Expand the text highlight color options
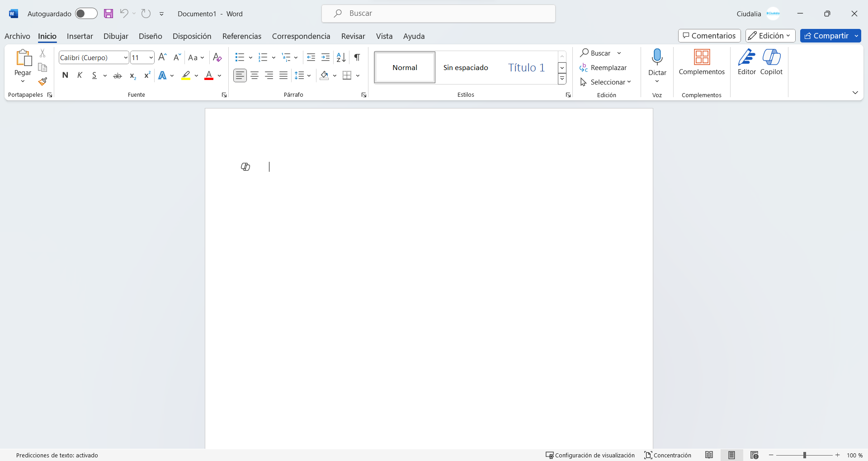Screen dimensions: 868x461 (x=196, y=75)
